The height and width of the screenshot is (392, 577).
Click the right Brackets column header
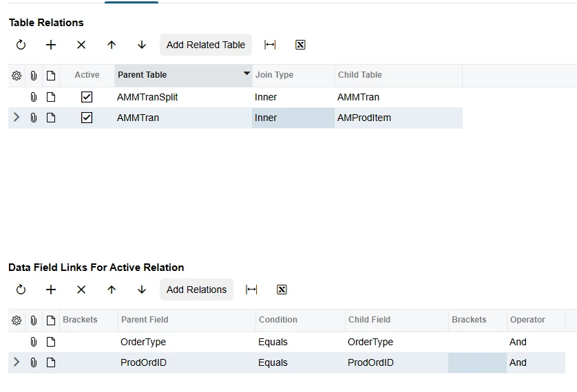[x=478, y=320]
